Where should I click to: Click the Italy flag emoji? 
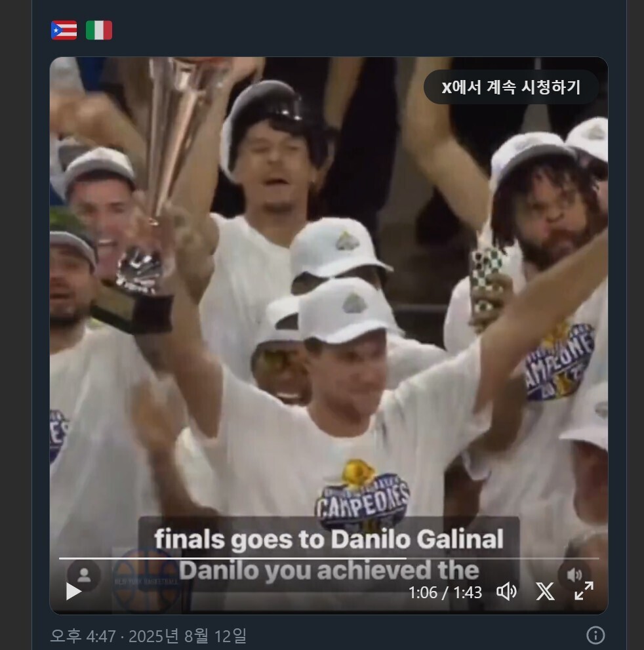(99, 30)
